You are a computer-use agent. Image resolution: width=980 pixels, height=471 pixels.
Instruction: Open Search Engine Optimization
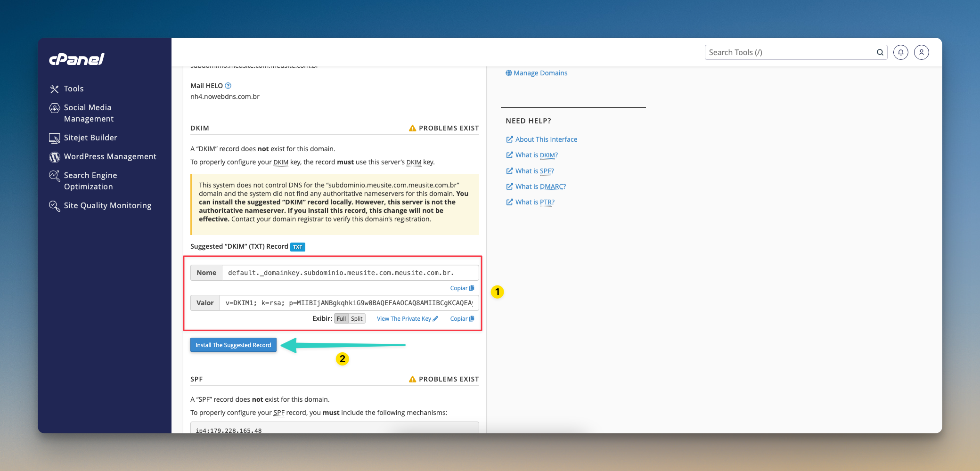click(x=90, y=181)
